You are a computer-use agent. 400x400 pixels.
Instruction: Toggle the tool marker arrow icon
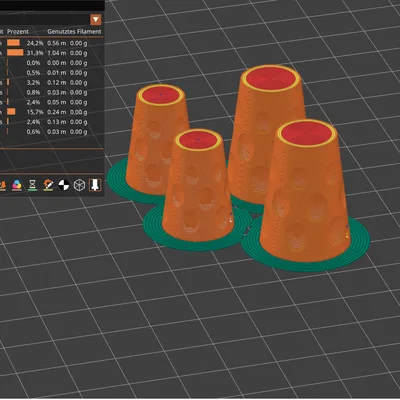95,185
